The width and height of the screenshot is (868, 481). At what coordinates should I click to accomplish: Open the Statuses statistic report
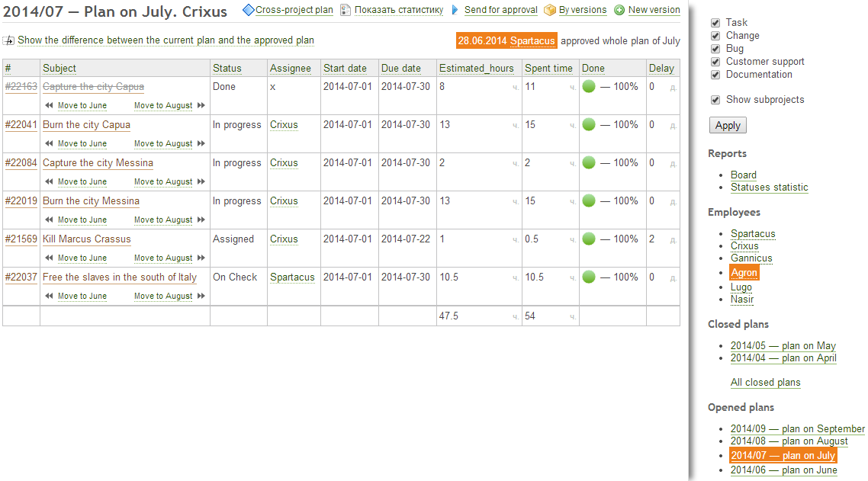(x=769, y=187)
